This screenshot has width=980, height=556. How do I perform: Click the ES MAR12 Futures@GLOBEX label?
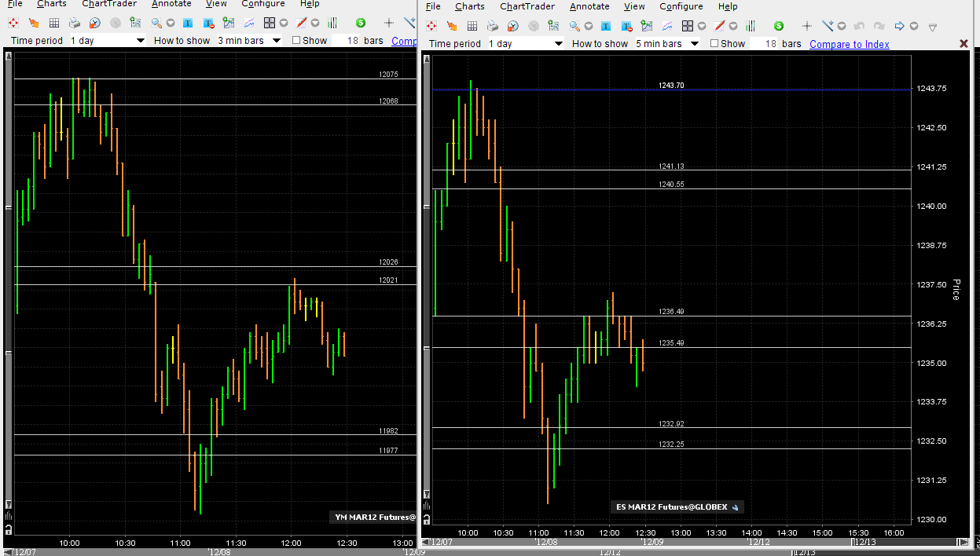coord(677,507)
